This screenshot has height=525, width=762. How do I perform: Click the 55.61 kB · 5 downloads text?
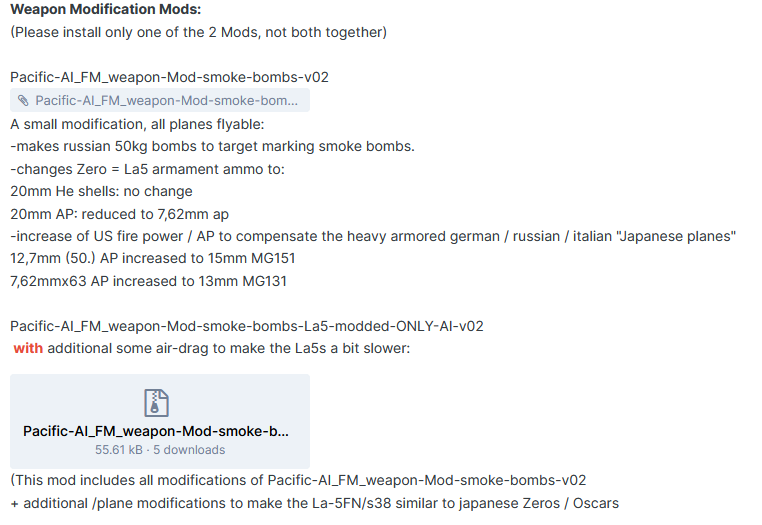click(160, 450)
